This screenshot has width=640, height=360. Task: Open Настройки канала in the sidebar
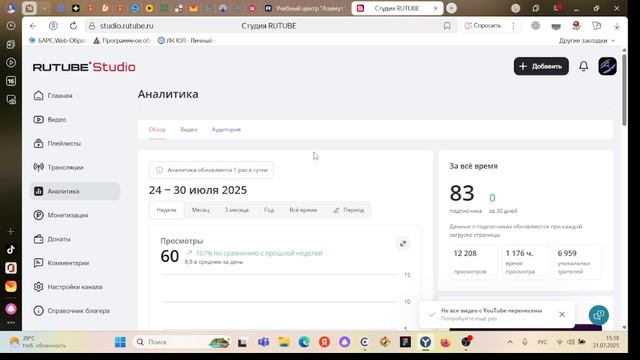[x=68, y=287]
